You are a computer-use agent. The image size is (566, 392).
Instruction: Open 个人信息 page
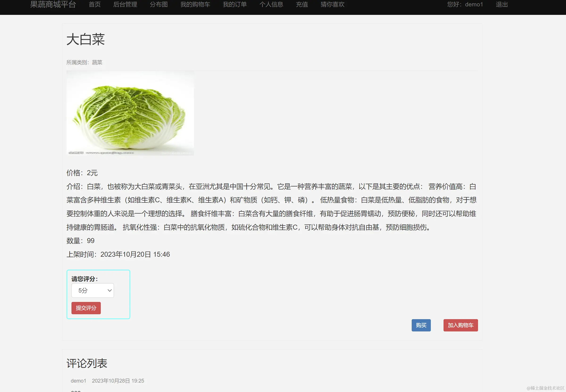(271, 4)
